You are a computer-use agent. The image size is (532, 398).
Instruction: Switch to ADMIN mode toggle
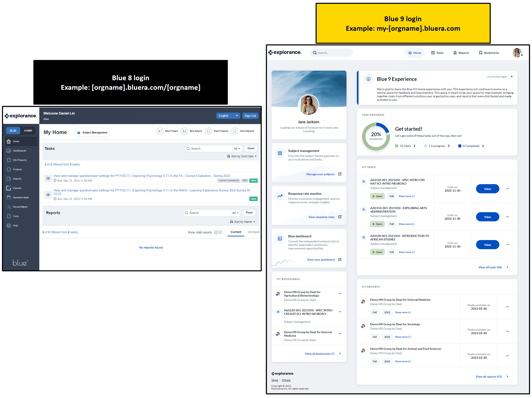point(28,131)
